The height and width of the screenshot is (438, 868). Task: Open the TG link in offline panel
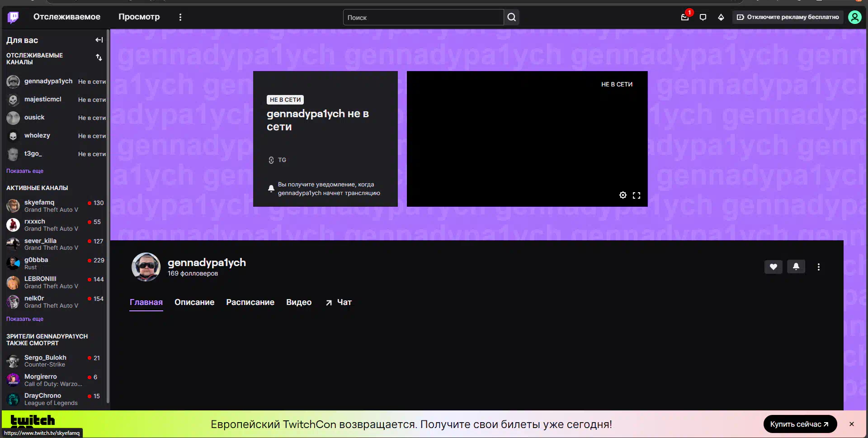tap(278, 160)
